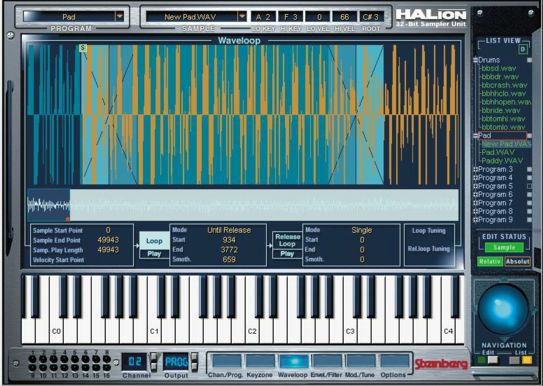Open the Env./Filter page button

click(x=327, y=361)
